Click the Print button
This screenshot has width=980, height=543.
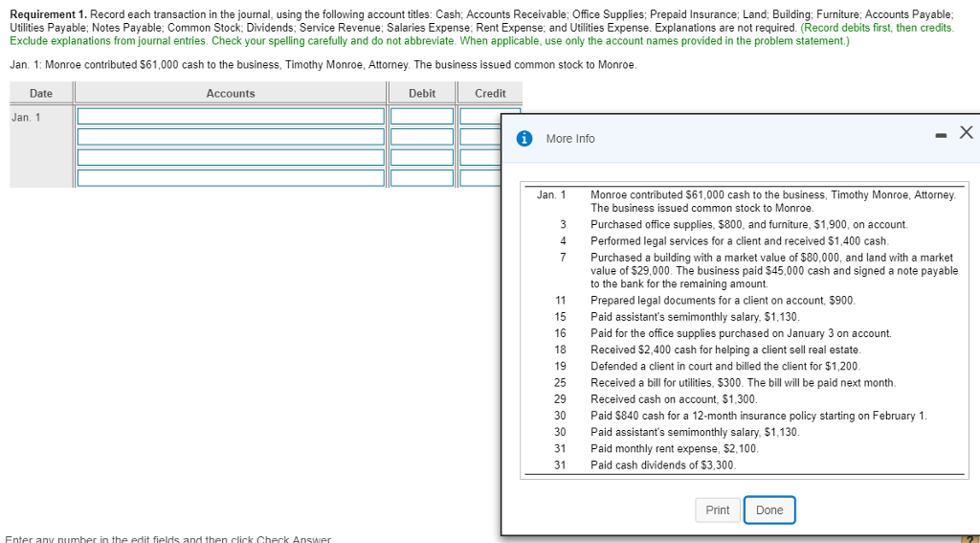[x=718, y=509]
